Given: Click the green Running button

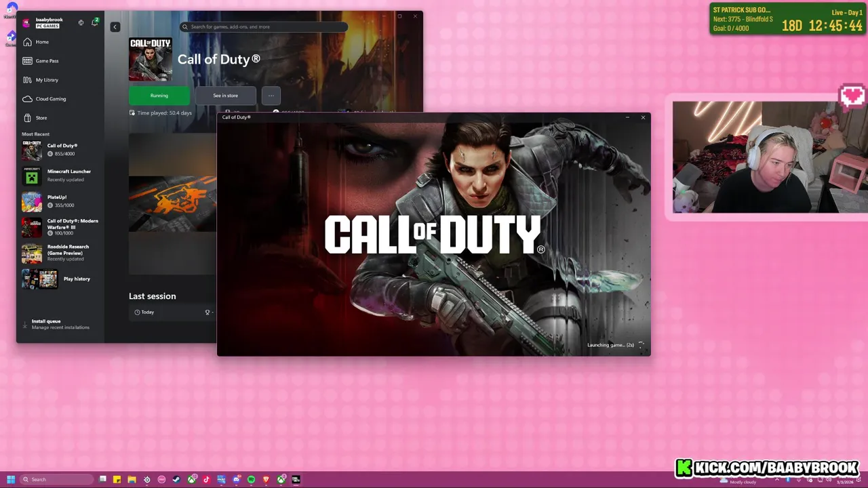Looking at the screenshot, I should coord(159,96).
